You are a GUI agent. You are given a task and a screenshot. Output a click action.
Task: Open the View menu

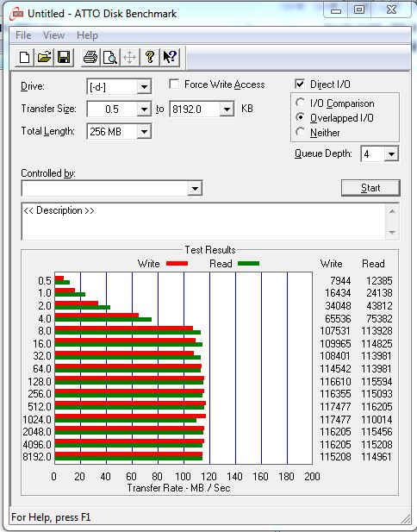point(53,35)
